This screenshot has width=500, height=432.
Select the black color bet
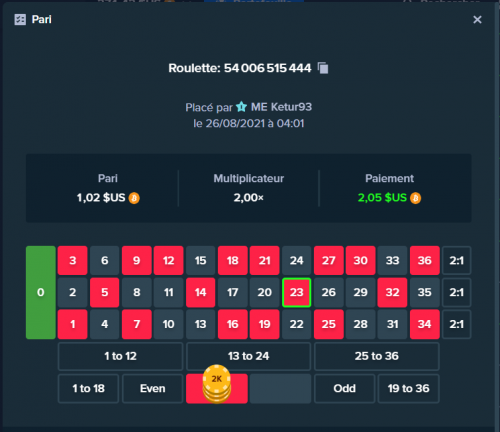click(280, 388)
